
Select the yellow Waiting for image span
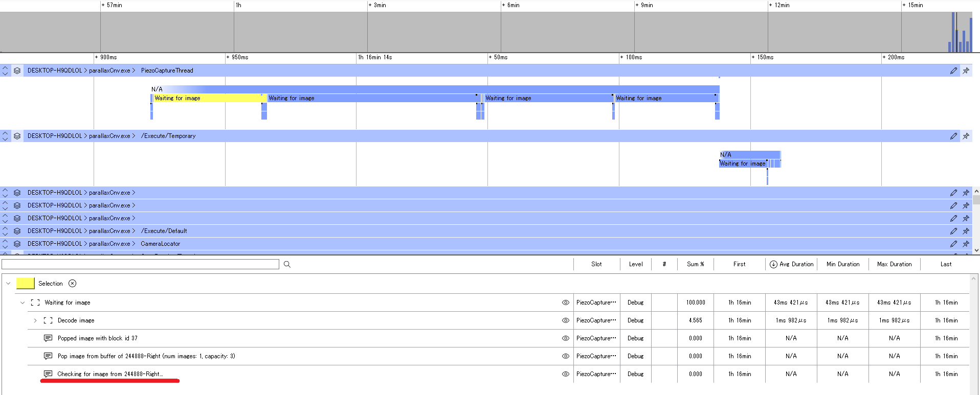click(207, 98)
